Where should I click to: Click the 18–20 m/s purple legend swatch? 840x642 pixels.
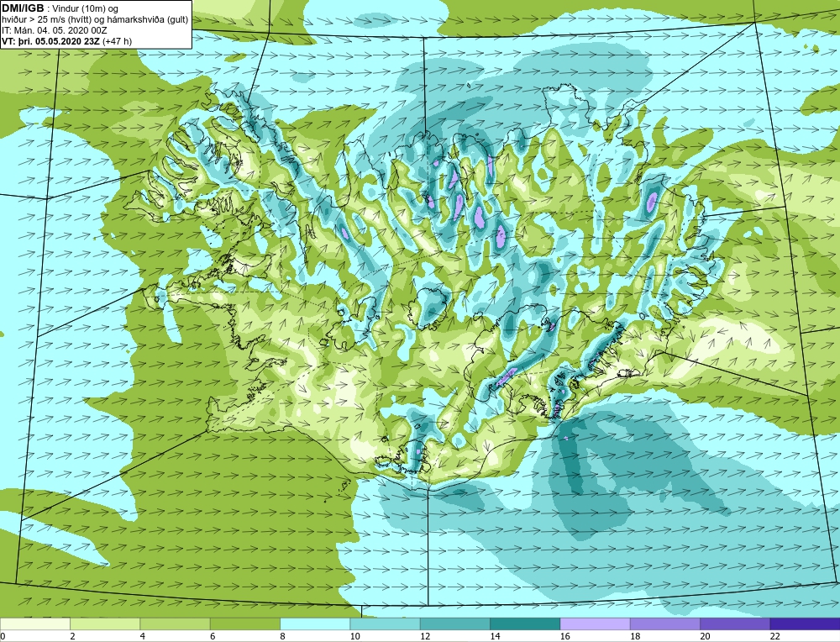point(664,624)
